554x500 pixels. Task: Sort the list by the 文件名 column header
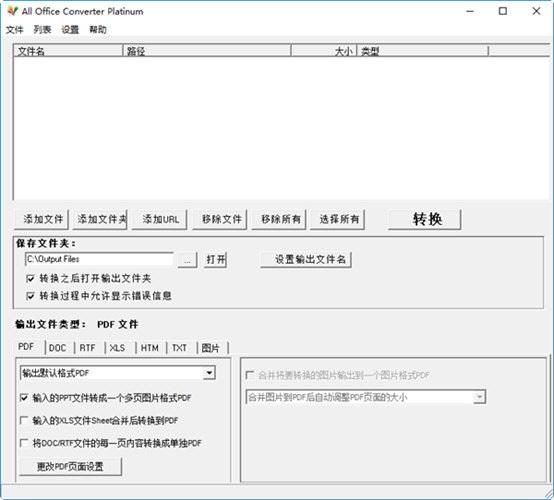(68, 51)
